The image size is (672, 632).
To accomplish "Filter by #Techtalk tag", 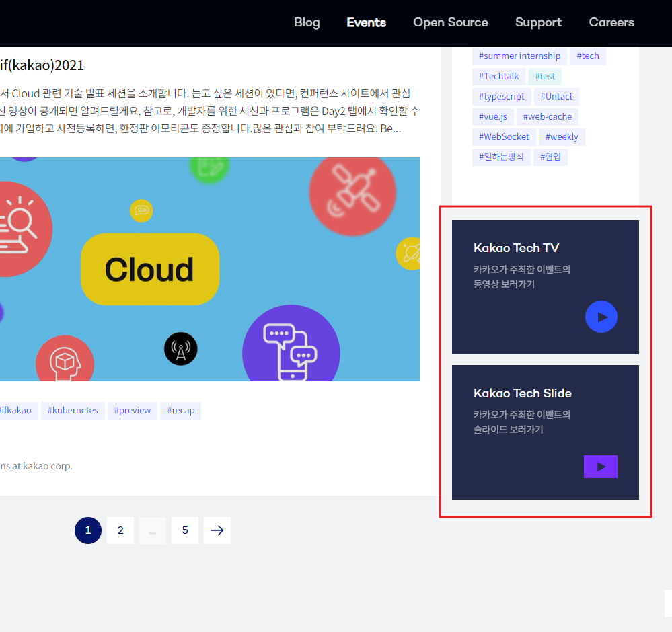I will [498, 76].
